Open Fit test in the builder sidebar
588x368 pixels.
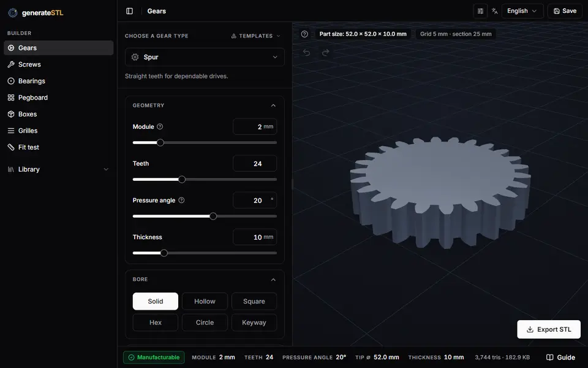(x=59, y=147)
